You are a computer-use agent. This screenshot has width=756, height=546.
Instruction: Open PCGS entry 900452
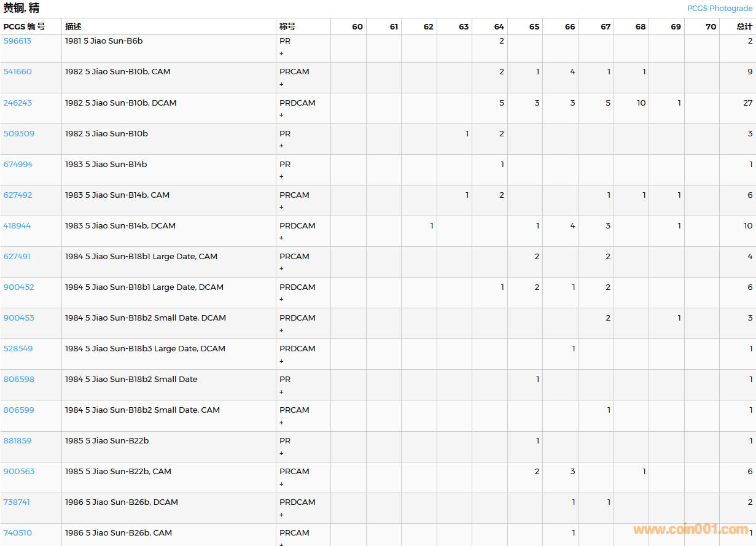(18, 287)
